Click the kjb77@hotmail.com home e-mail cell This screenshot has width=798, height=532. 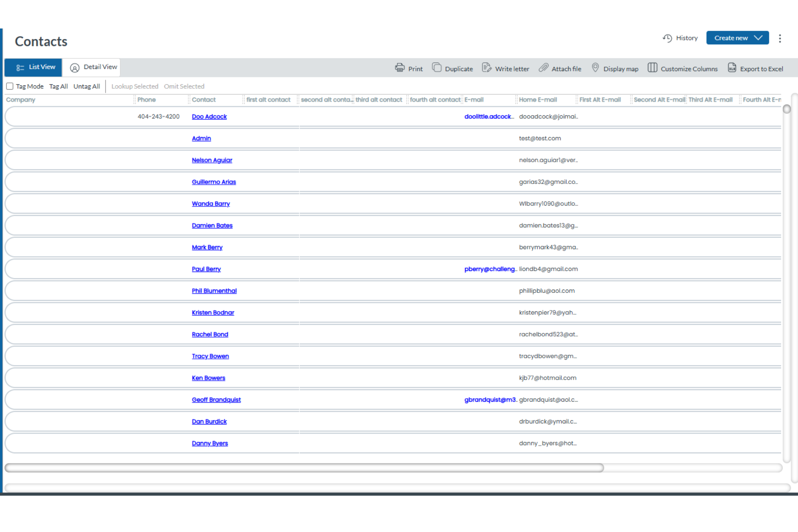548,378
